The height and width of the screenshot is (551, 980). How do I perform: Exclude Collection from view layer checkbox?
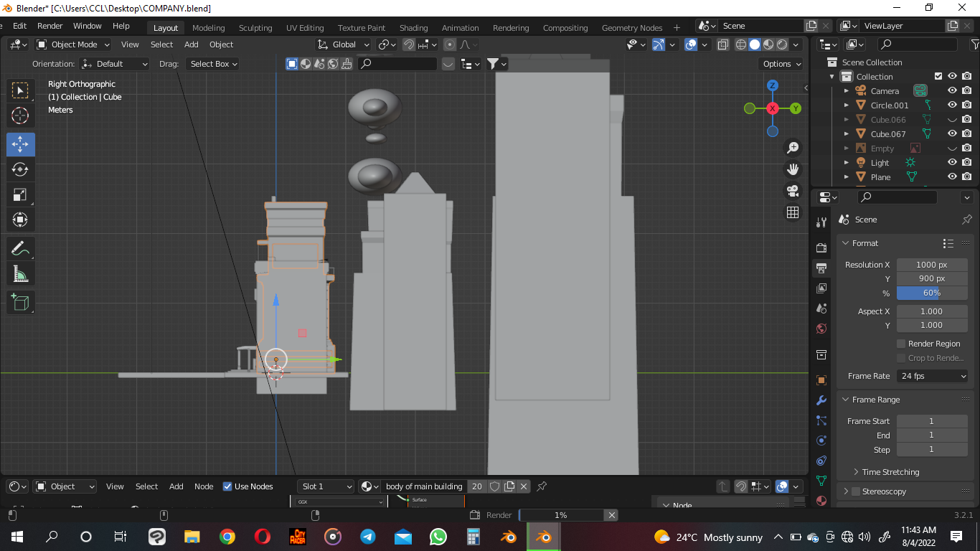pos(938,77)
